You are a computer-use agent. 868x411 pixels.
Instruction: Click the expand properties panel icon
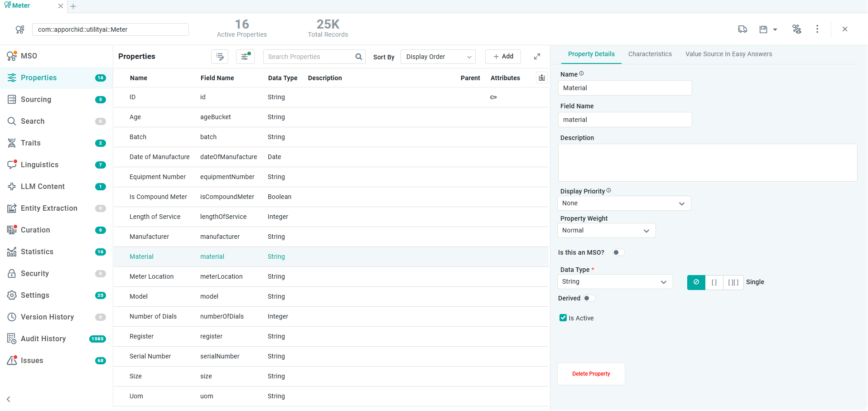(537, 57)
